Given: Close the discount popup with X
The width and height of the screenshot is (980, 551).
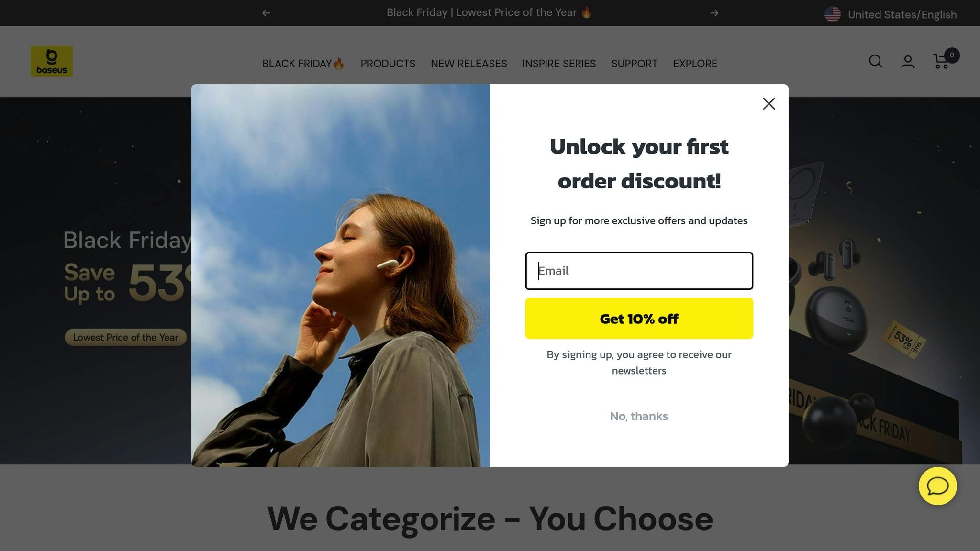Looking at the screenshot, I should click(768, 104).
